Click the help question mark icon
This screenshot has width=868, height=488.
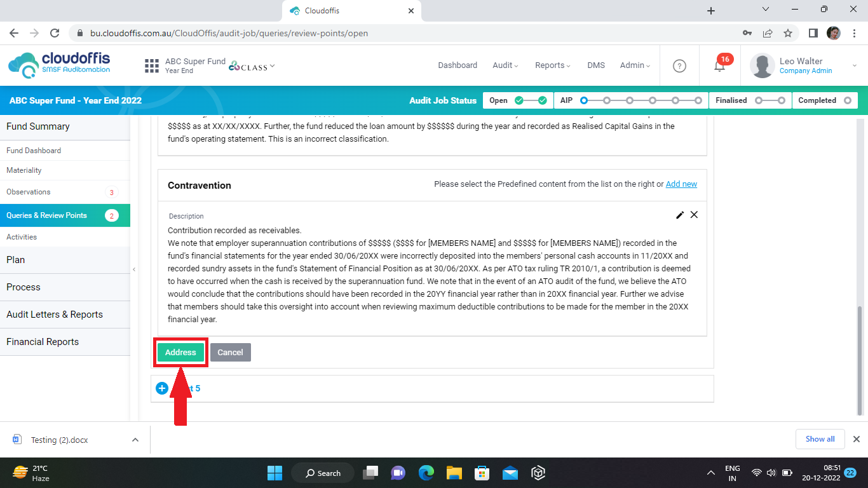click(x=679, y=66)
